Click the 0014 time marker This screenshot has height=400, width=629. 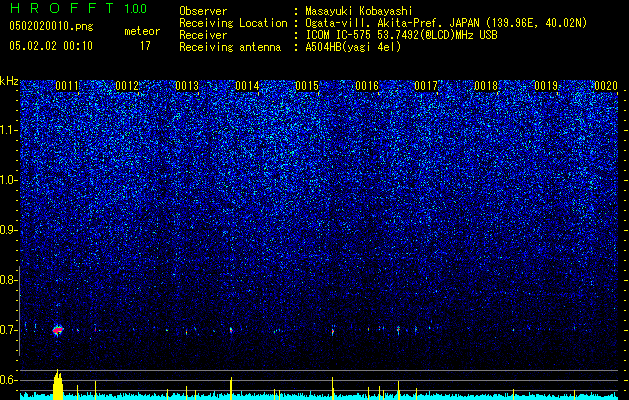click(247, 86)
